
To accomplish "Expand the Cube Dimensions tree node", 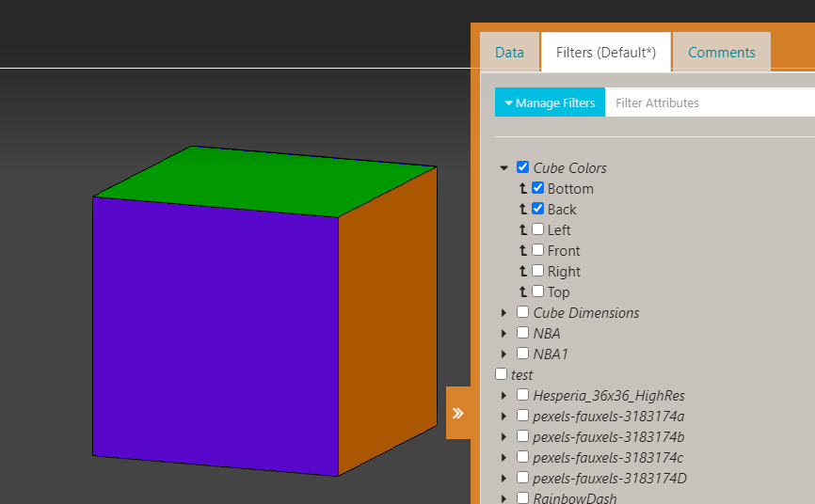I will (503, 313).
